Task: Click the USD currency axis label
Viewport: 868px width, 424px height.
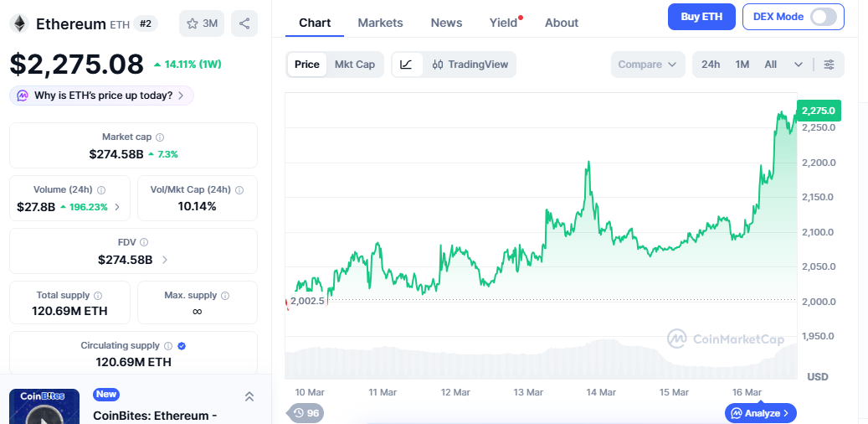Action: (818, 377)
